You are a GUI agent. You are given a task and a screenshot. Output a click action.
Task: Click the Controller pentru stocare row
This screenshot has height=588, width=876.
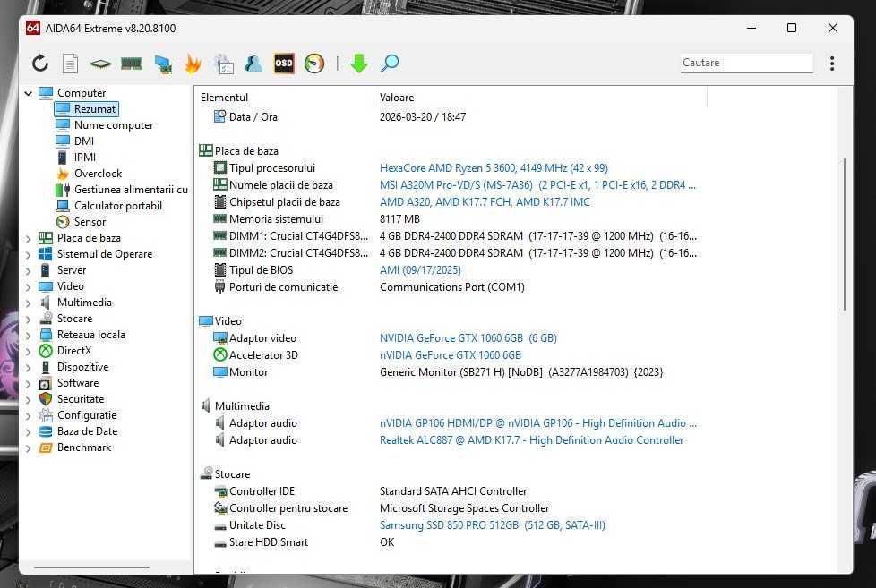(x=452, y=508)
